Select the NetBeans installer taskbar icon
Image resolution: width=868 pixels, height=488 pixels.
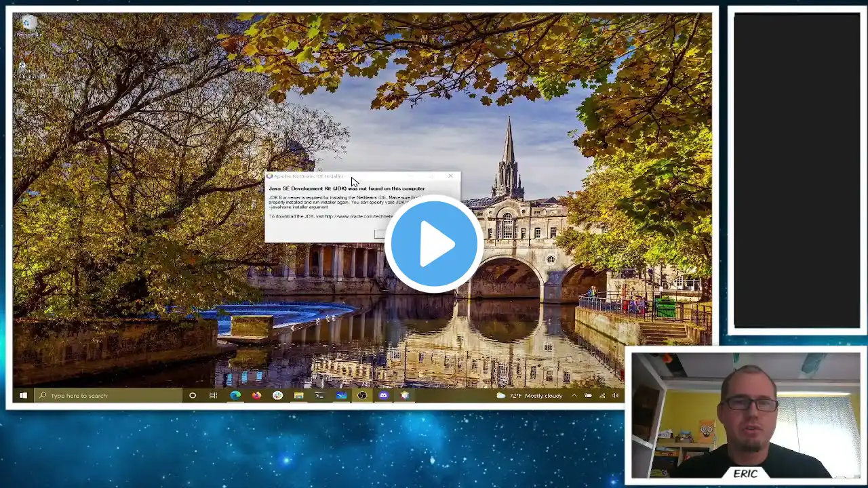tap(405, 395)
